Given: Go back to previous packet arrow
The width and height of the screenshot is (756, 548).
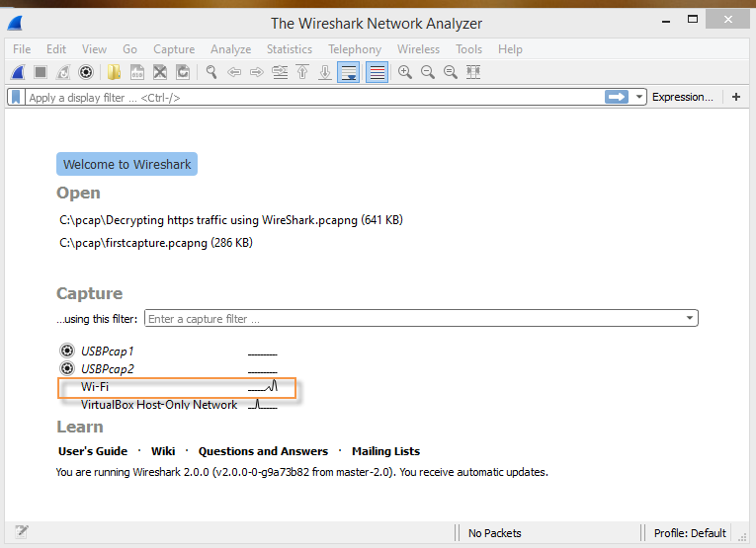Looking at the screenshot, I should [x=234, y=72].
